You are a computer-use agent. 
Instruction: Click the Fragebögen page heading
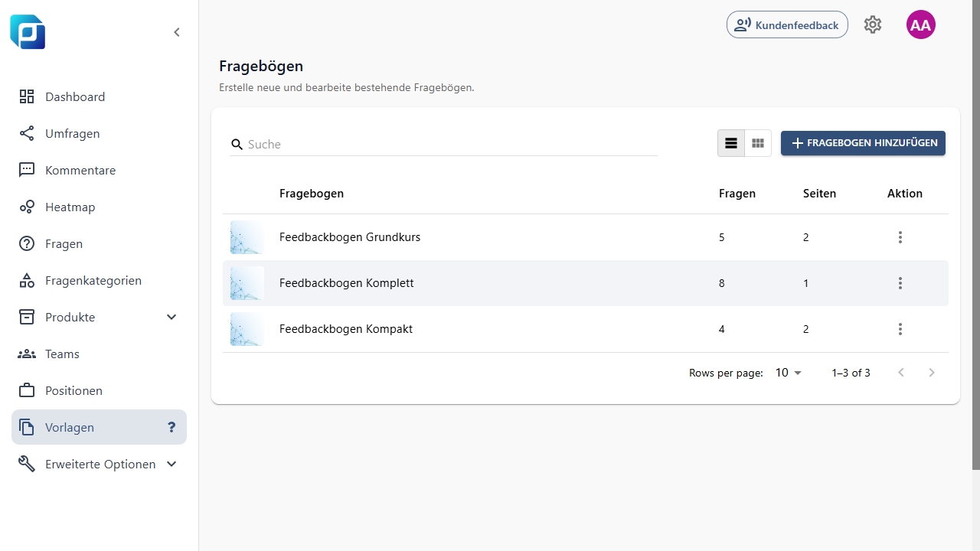(261, 67)
